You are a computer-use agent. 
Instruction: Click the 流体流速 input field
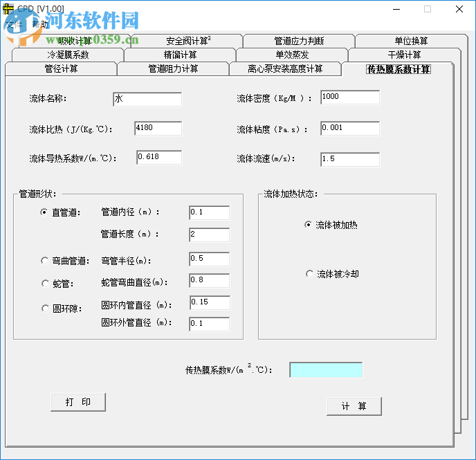click(x=350, y=159)
